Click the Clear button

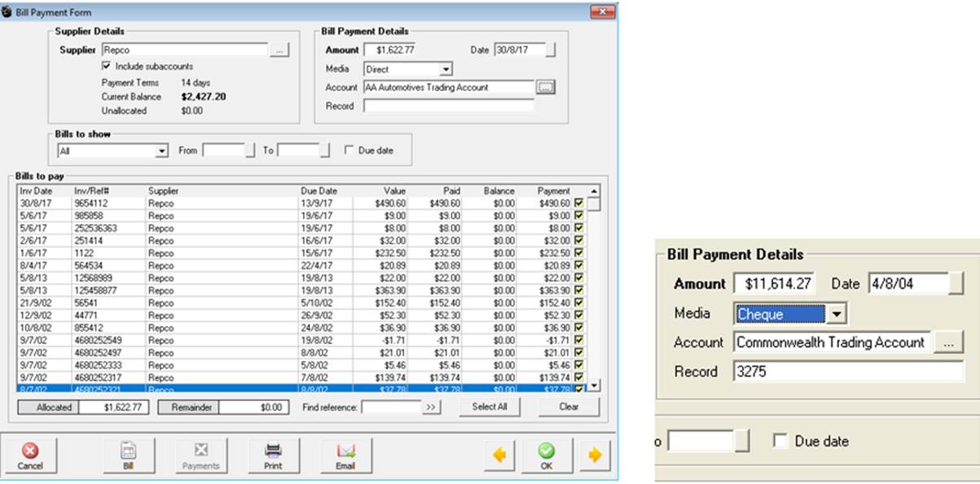[x=569, y=407]
